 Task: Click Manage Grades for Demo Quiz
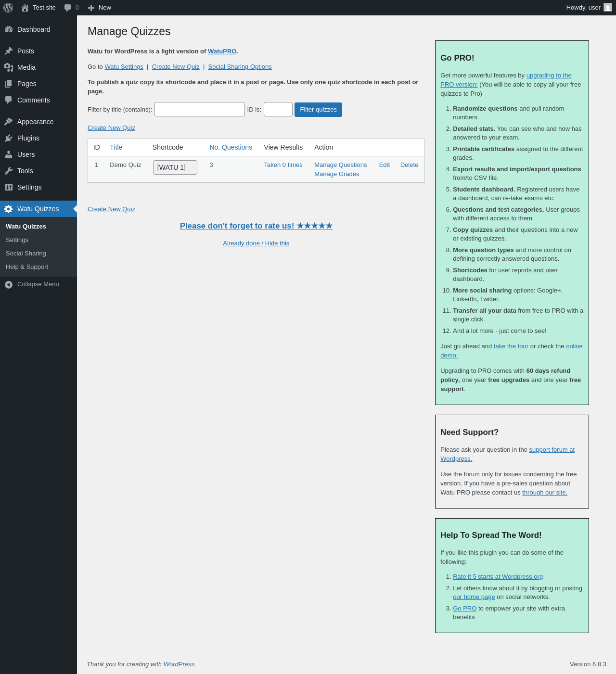pos(336,174)
